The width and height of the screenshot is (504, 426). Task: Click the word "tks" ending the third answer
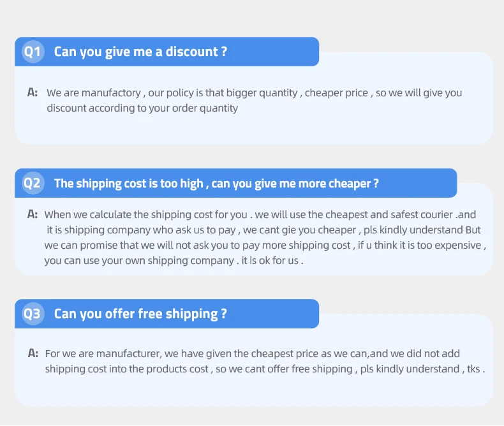pyautogui.click(x=474, y=369)
